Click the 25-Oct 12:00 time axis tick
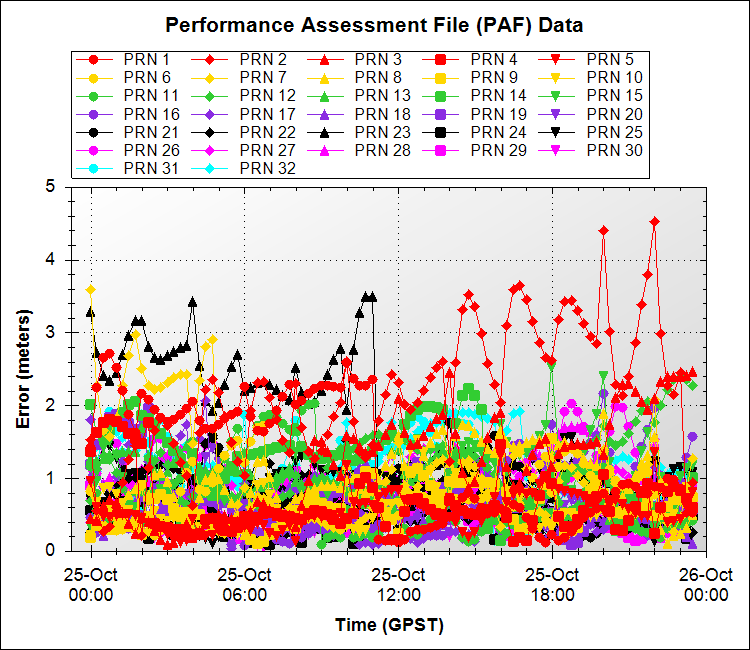 398,584
